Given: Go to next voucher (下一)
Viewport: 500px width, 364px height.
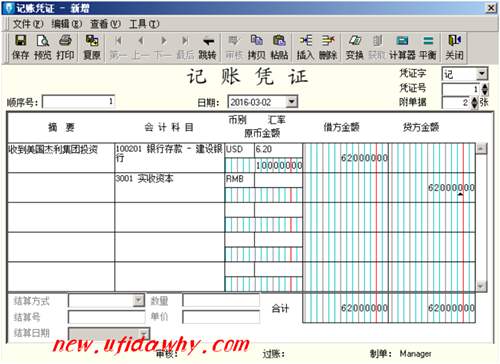Looking at the screenshot, I should point(163,47).
